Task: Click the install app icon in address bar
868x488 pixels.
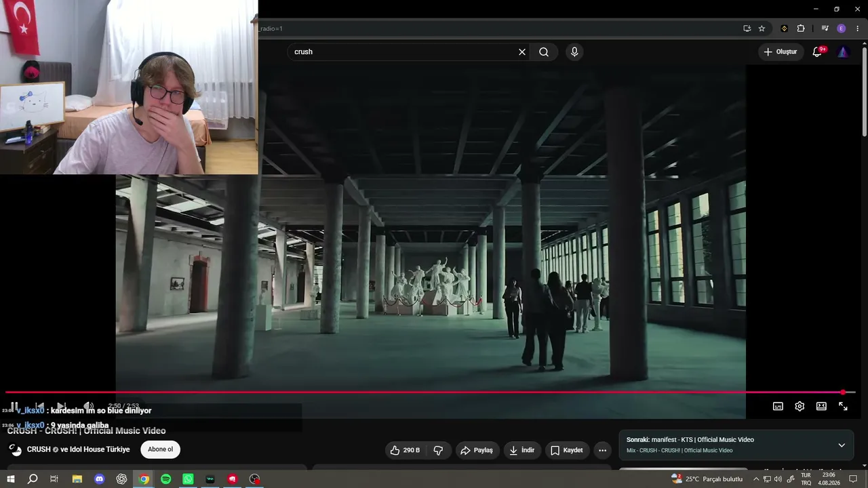Action: (x=747, y=28)
